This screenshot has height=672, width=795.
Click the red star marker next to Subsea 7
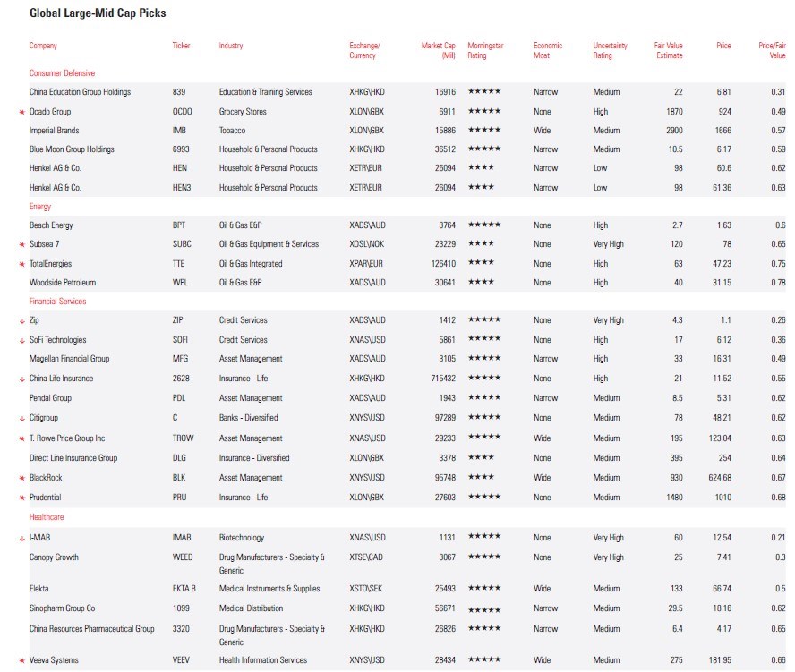point(21,244)
